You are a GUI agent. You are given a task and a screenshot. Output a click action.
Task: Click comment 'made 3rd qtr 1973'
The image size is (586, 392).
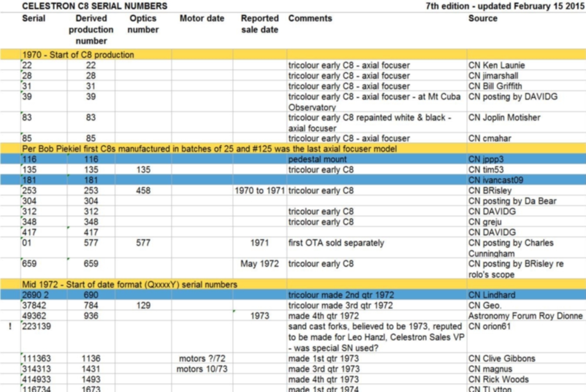pyautogui.click(x=324, y=369)
